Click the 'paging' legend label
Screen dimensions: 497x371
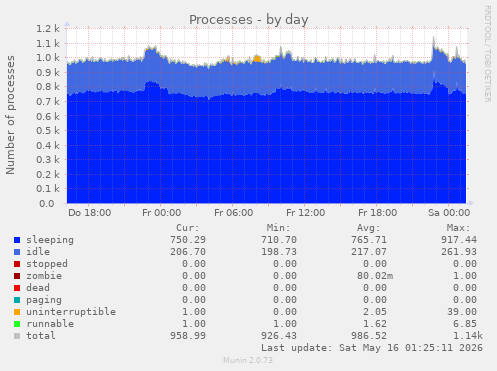point(44,300)
